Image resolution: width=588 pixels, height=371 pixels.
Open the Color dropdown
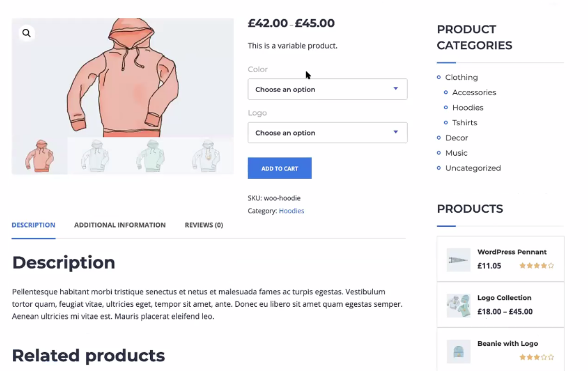coord(327,89)
